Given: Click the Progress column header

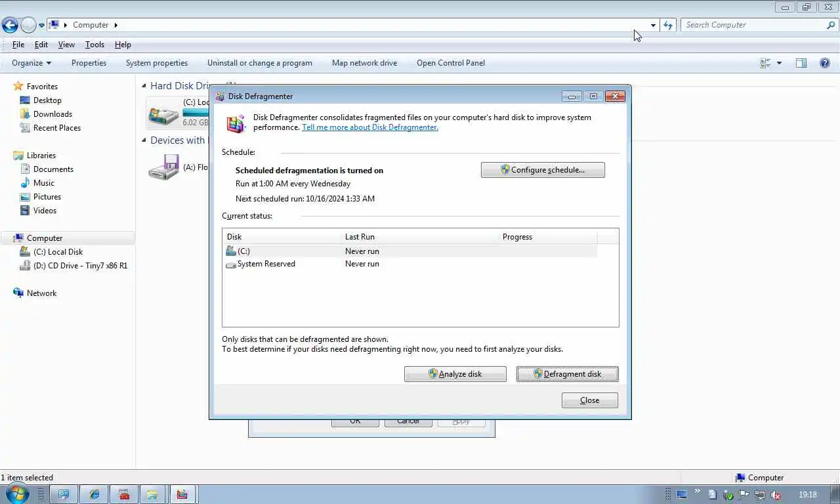Looking at the screenshot, I should pyautogui.click(x=548, y=237).
